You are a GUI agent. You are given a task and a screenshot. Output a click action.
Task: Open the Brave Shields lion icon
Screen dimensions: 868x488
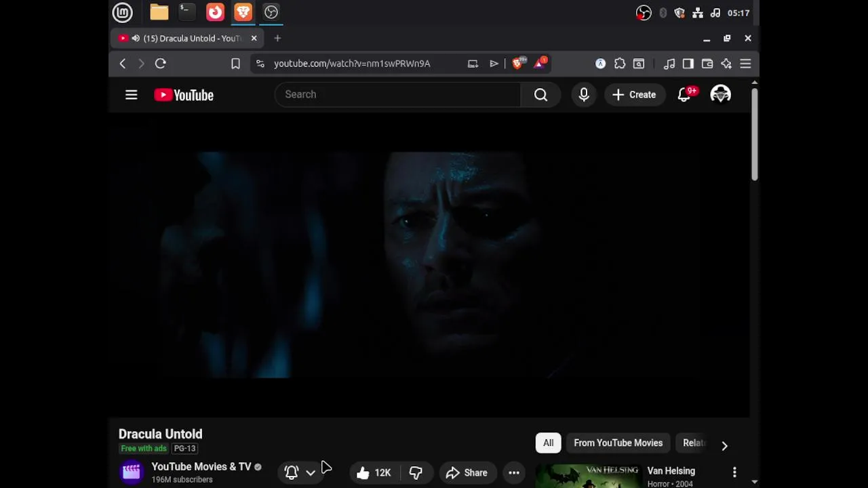click(519, 63)
